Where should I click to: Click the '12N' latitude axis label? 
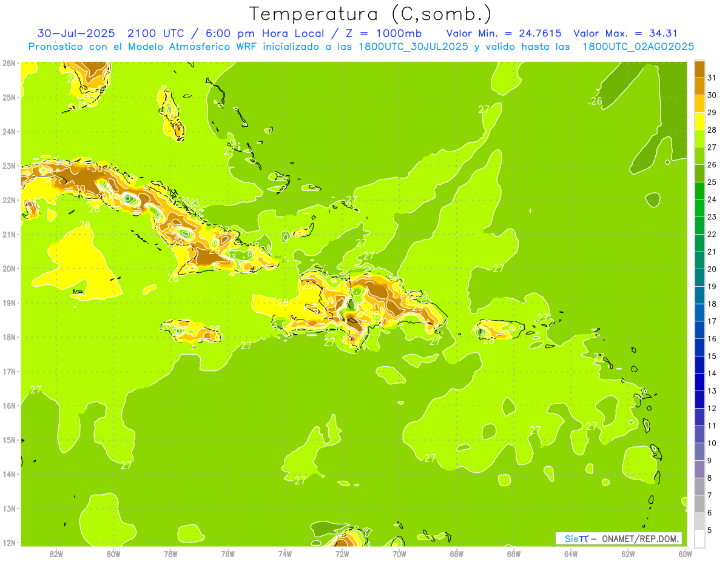9,543
